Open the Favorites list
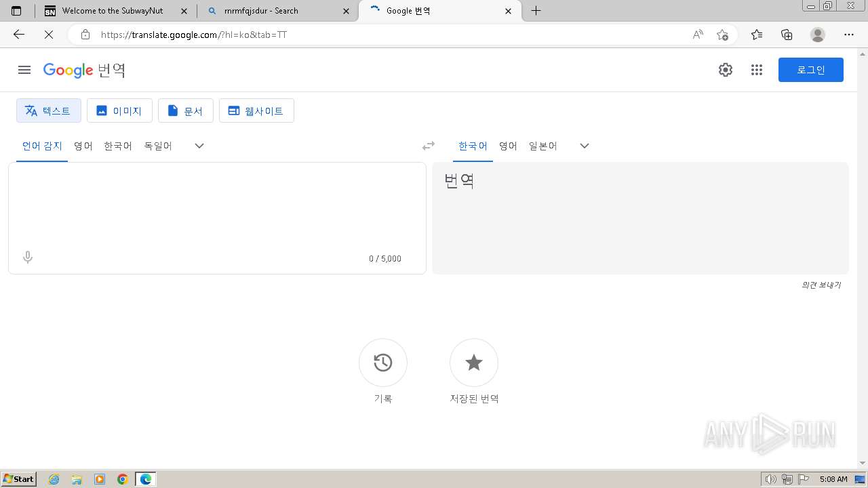The width and height of the screenshot is (868, 488). [757, 35]
